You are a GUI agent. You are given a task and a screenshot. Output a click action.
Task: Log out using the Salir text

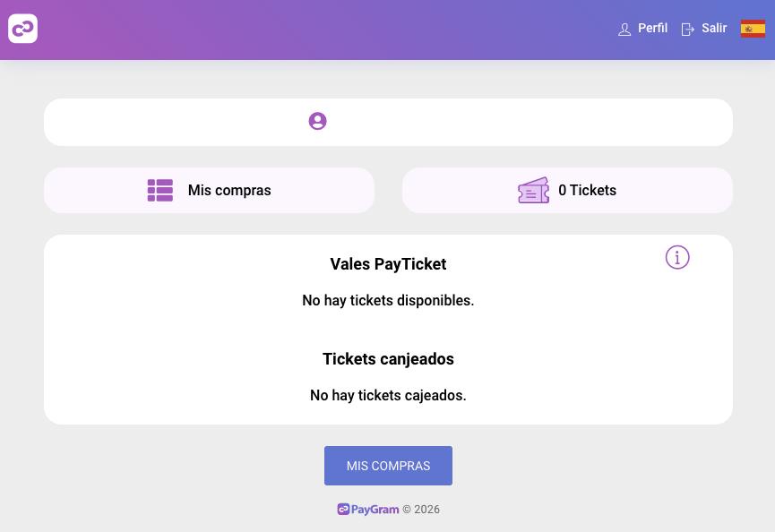click(714, 29)
